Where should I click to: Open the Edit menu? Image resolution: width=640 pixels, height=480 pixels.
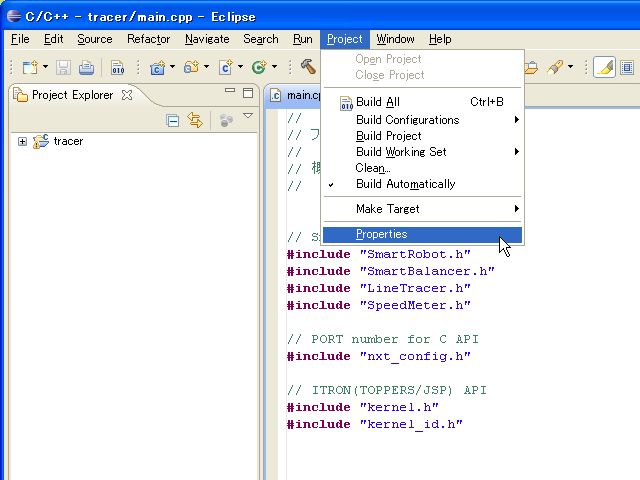[x=53, y=39]
